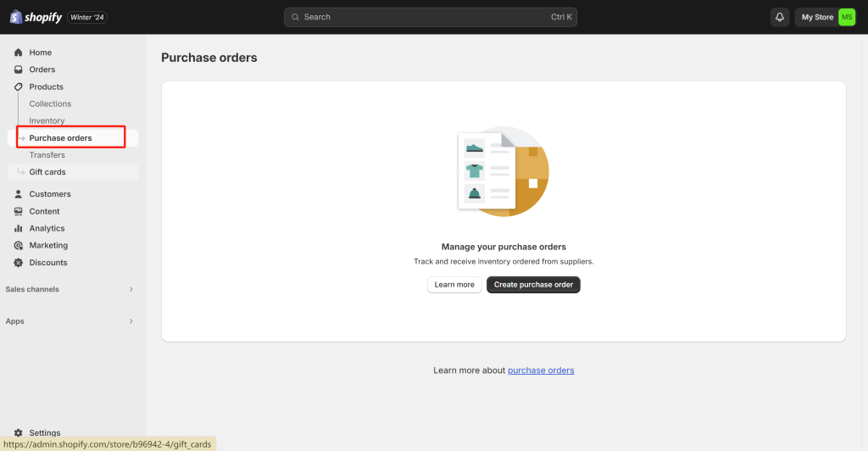Open Collections under Products
The height and width of the screenshot is (451, 868).
pos(50,103)
